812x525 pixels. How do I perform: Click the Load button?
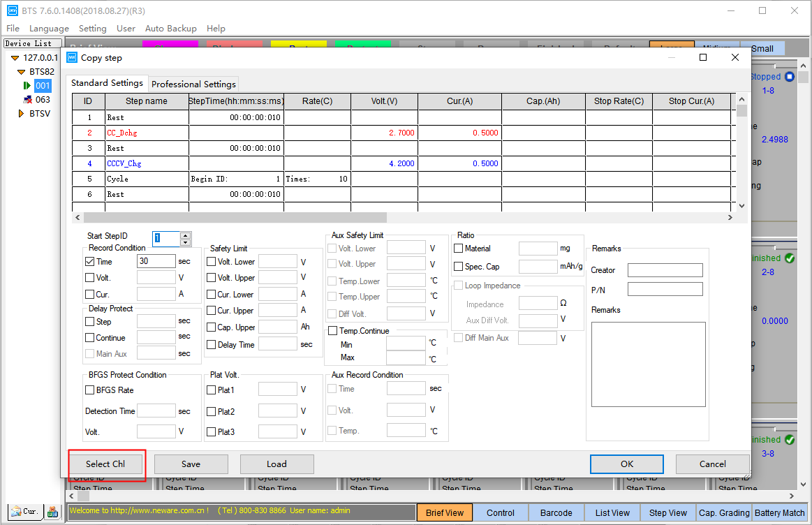coord(277,464)
